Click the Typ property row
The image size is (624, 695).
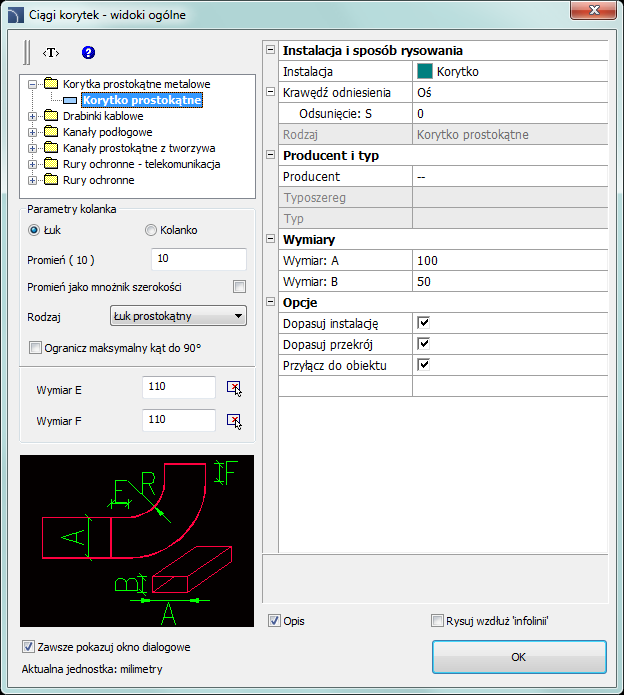coord(443,219)
